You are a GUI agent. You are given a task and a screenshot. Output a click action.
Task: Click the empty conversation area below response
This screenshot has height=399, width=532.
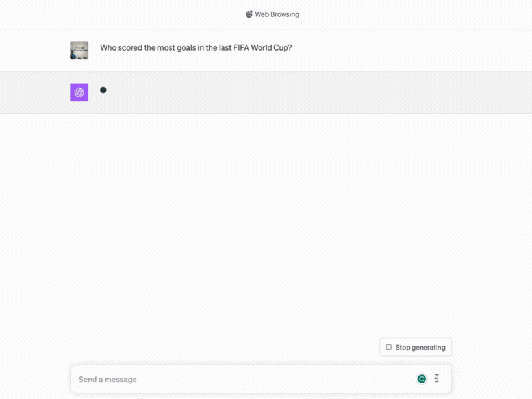point(266,224)
